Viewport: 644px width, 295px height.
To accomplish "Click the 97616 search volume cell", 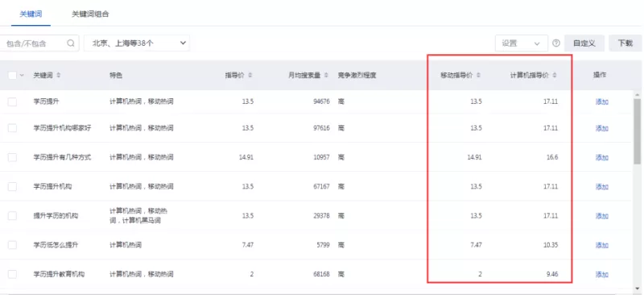I will pyautogui.click(x=321, y=128).
